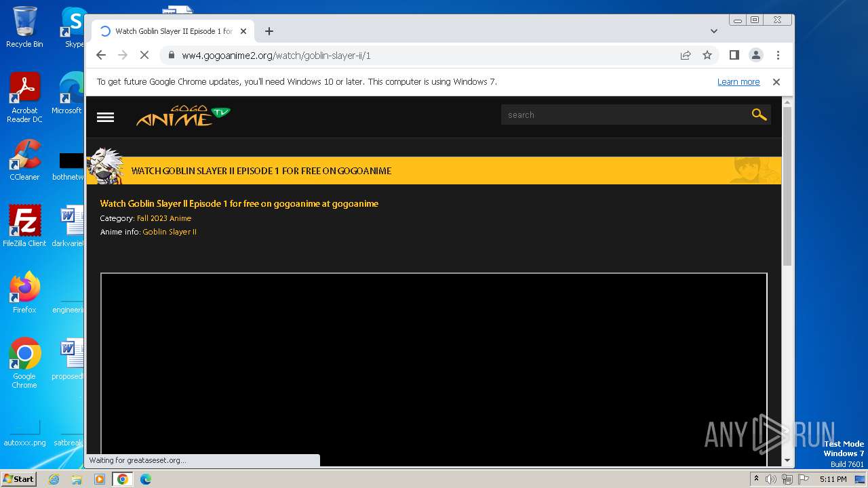
Task: Click the banner title text 'WATCH GOBLIN SLAYER II EPISODE 1'
Action: pyautogui.click(x=205, y=171)
